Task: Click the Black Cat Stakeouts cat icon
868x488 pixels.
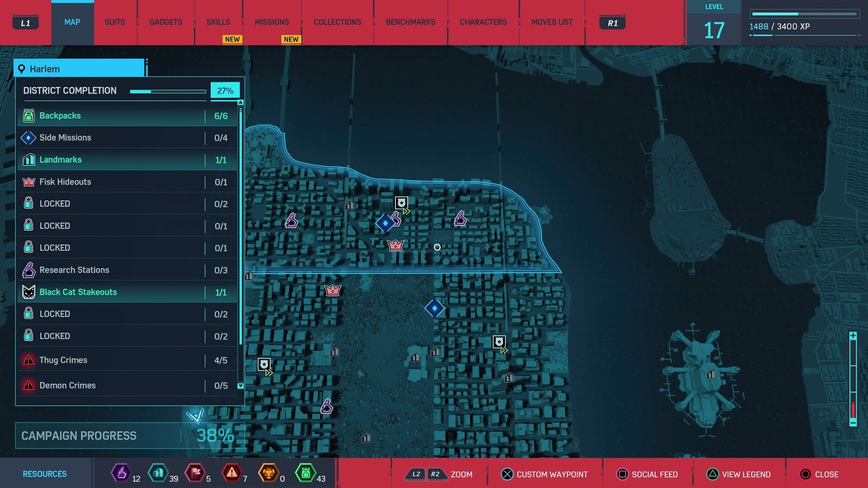Action: coord(29,292)
